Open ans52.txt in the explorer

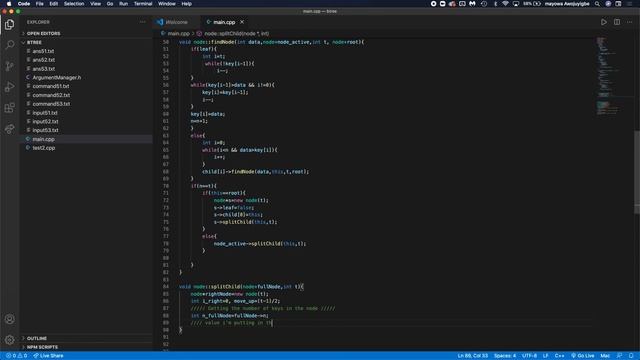[86, 60]
